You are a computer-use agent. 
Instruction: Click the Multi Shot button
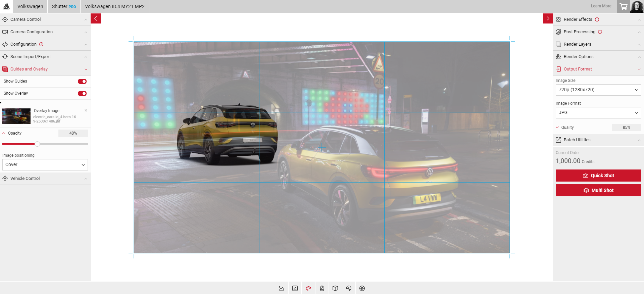598,190
